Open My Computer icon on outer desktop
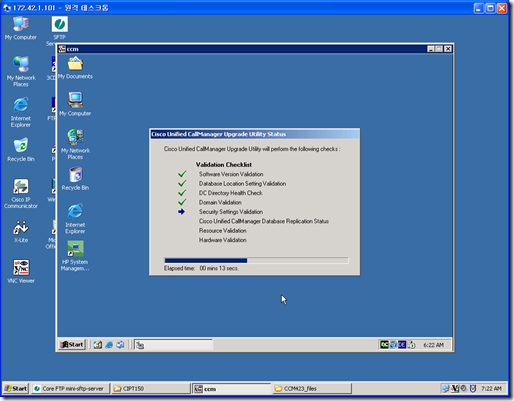 coord(21,28)
